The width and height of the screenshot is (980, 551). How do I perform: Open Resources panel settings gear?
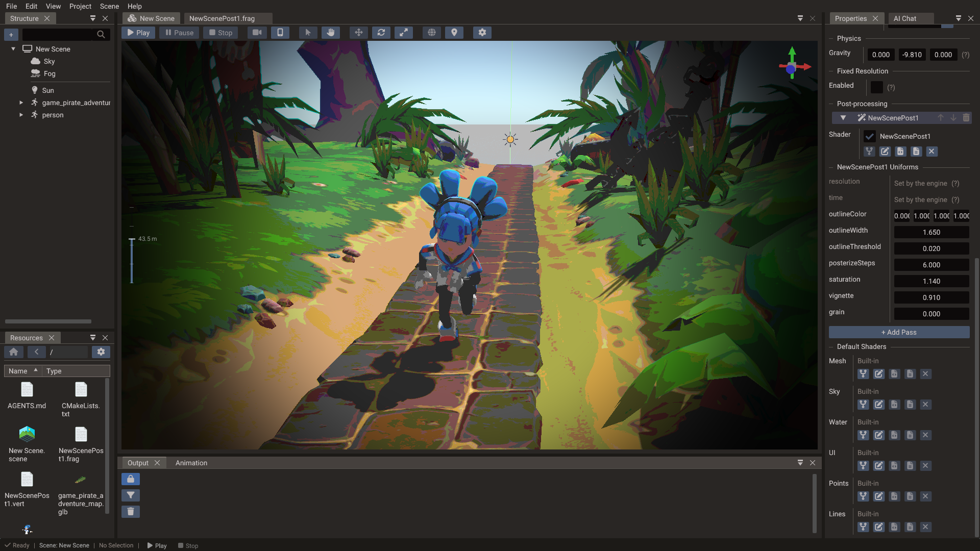pos(101,352)
